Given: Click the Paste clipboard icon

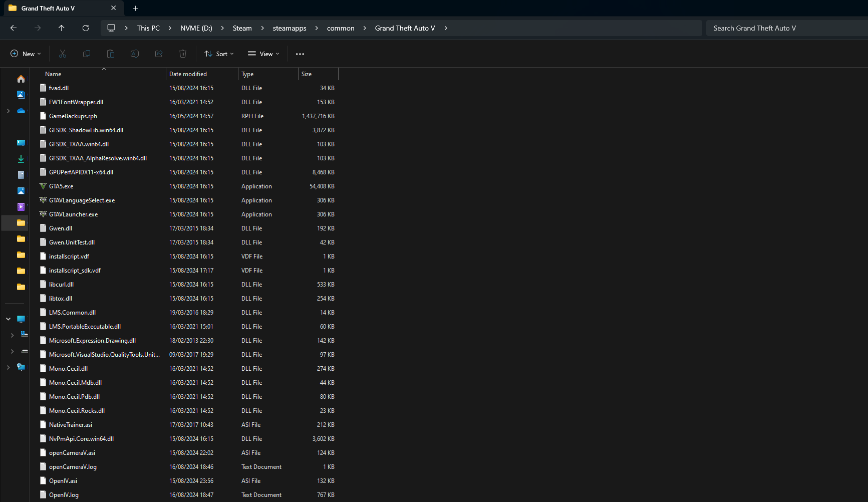Looking at the screenshot, I should [111, 54].
